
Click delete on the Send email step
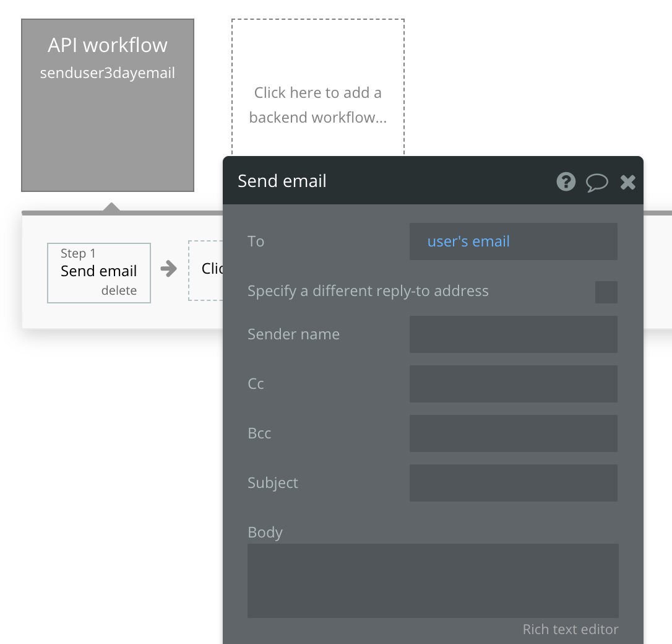point(120,289)
